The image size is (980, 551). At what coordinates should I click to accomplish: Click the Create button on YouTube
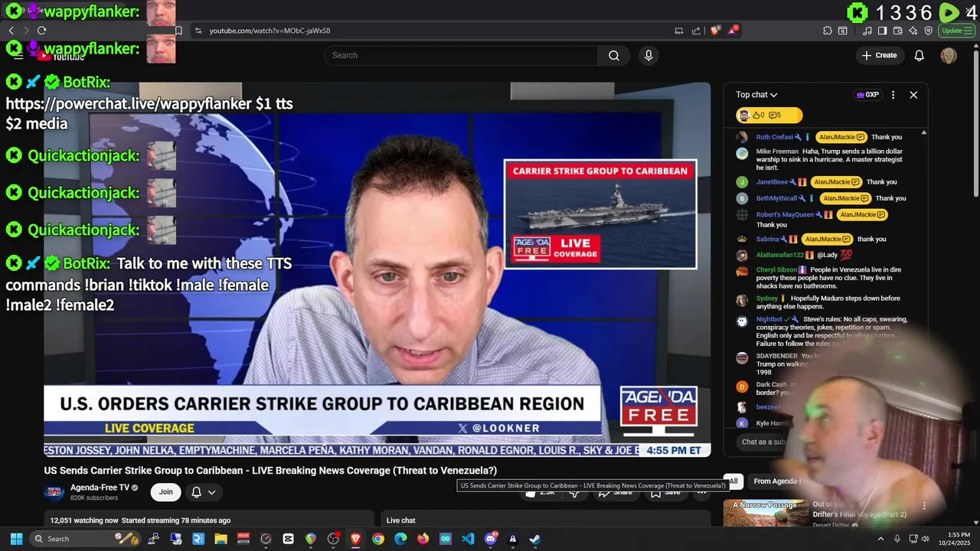pyautogui.click(x=879, y=55)
